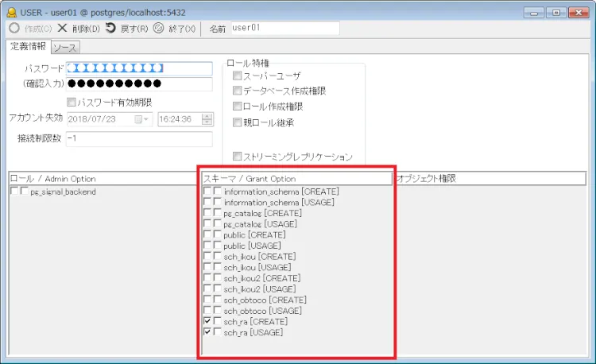This screenshot has width=596, height=364.
Task: Click the ロール / Admin Option column header
Action: tap(103, 179)
